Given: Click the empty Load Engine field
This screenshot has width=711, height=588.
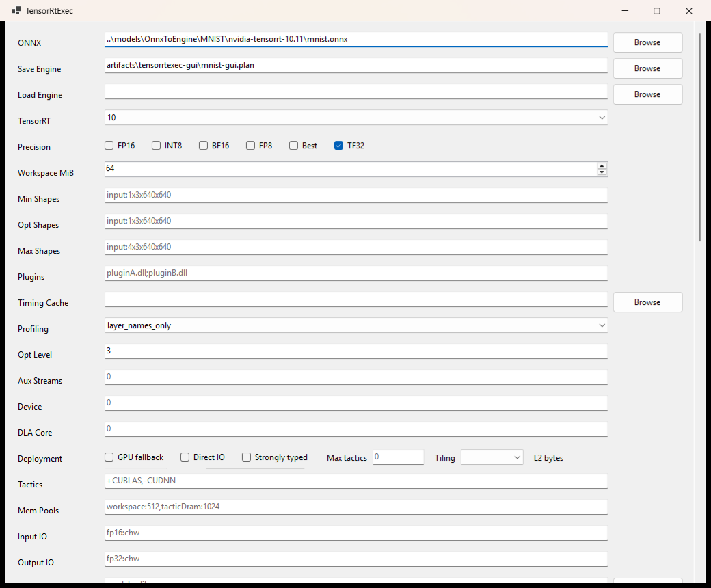Looking at the screenshot, I should pos(356,92).
